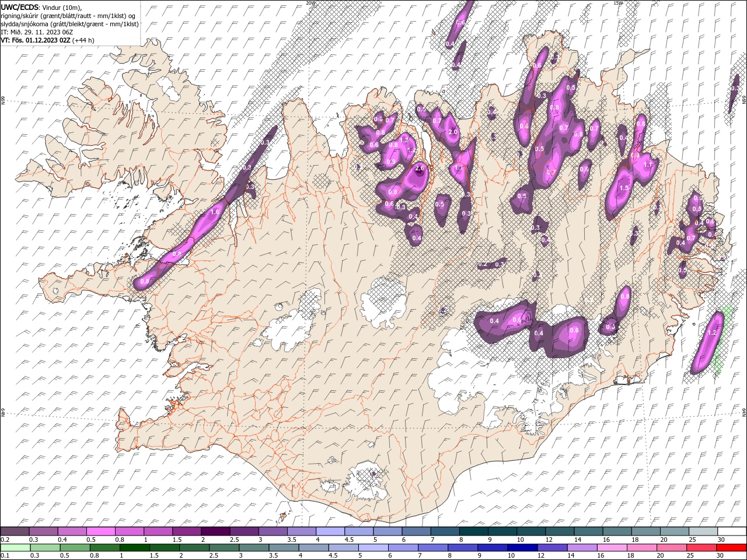Click the 1.1 value in the northeast
The image size is (747, 560).
coord(647,165)
